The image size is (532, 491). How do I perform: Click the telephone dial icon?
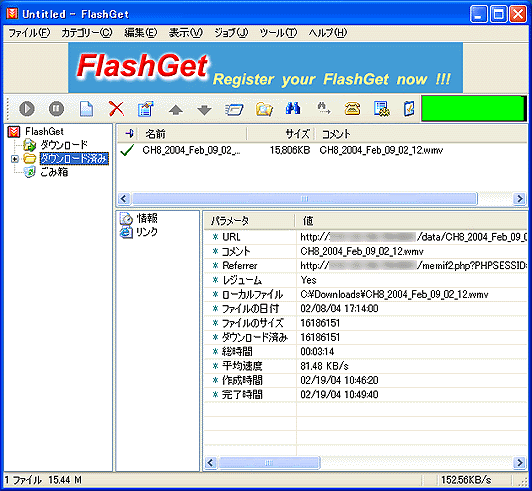click(352, 109)
